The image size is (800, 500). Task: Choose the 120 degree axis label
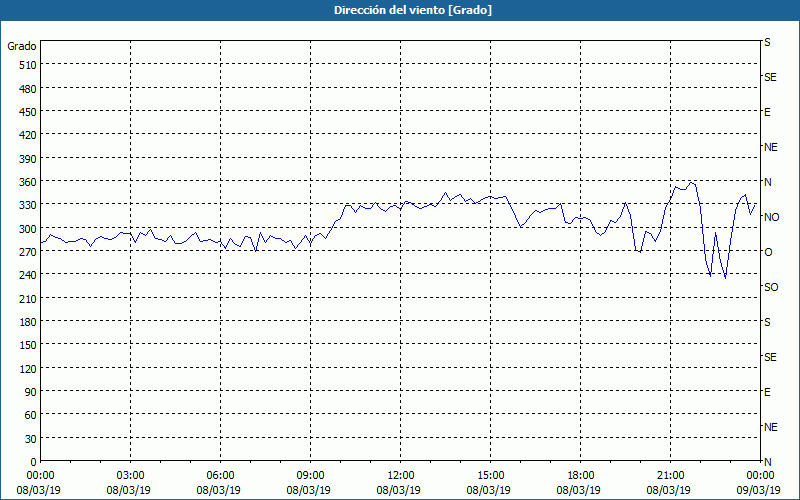pos(28,369)
